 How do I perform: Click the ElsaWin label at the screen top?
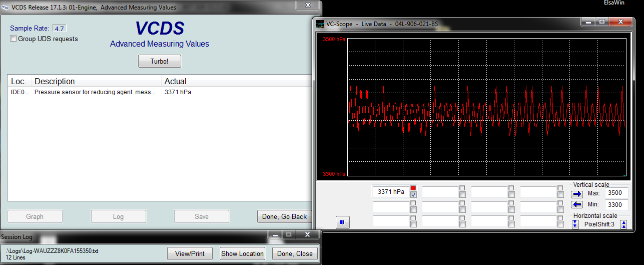click(x=615, y=2)
